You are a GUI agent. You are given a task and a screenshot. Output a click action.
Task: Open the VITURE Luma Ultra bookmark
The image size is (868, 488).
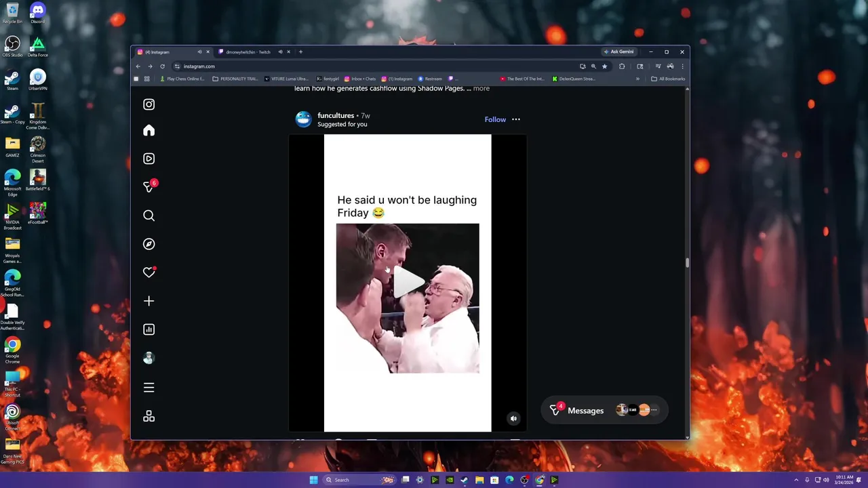tap(286, 79)
